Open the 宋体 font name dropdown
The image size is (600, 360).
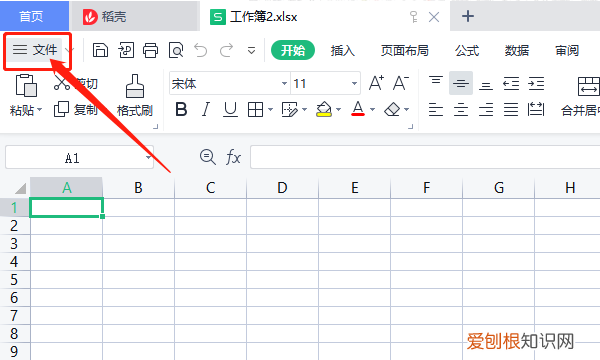tap(284, 83)
